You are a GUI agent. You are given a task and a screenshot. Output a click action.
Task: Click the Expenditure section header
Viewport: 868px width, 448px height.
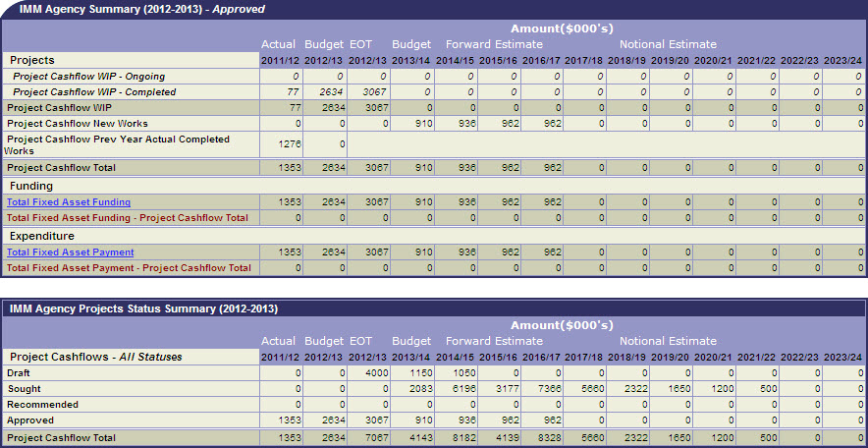point(42,236)
